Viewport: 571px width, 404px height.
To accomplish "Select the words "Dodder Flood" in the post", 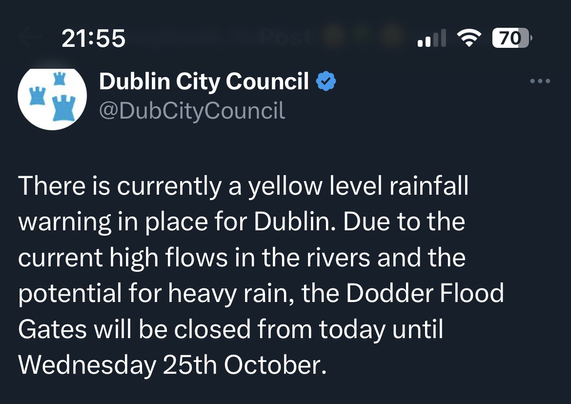I will coord(425,293).
